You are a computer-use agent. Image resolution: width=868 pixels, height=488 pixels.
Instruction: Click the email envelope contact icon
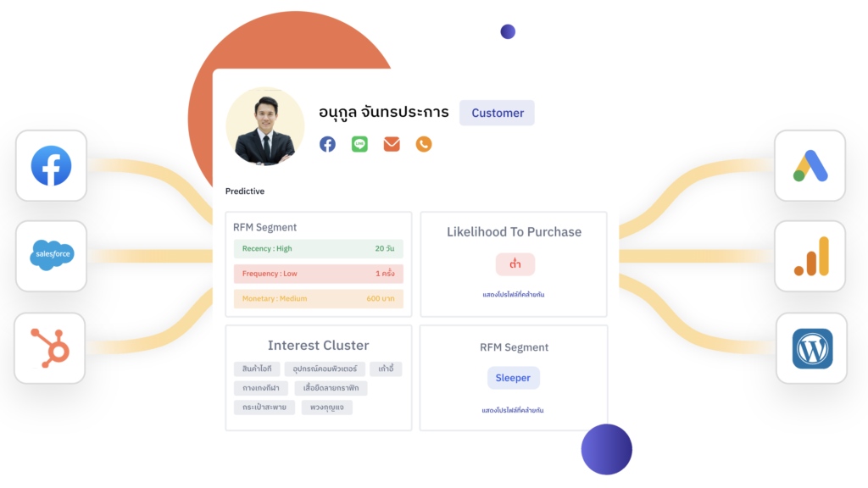[392, 144]
